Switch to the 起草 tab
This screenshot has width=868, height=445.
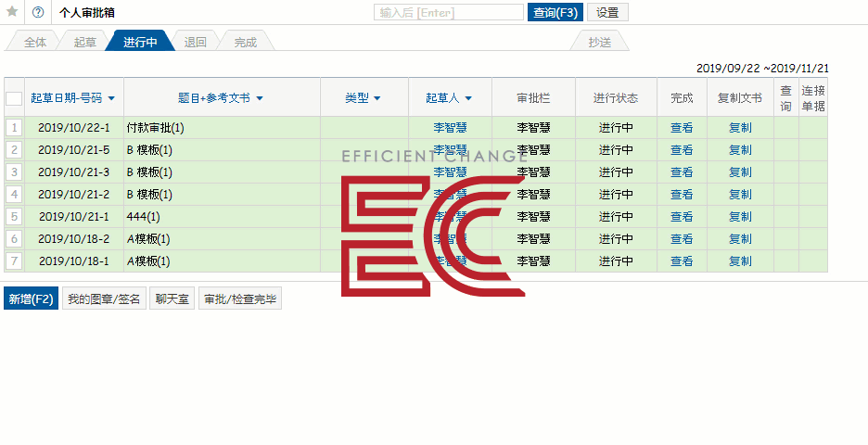84,42
